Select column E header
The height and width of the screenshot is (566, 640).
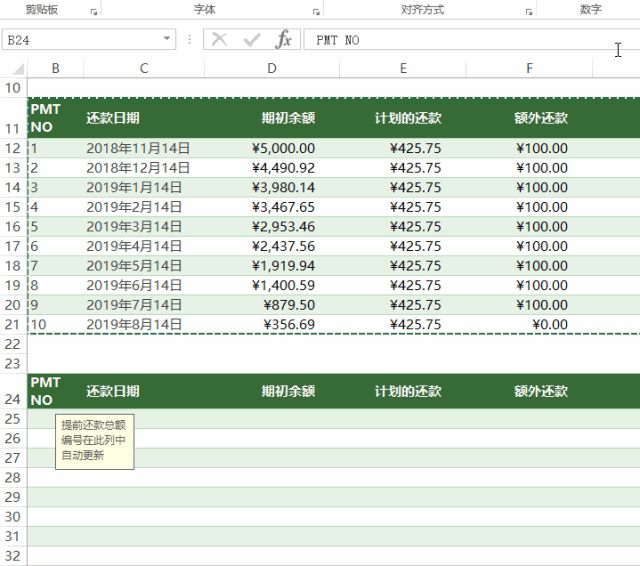point(403,68)
